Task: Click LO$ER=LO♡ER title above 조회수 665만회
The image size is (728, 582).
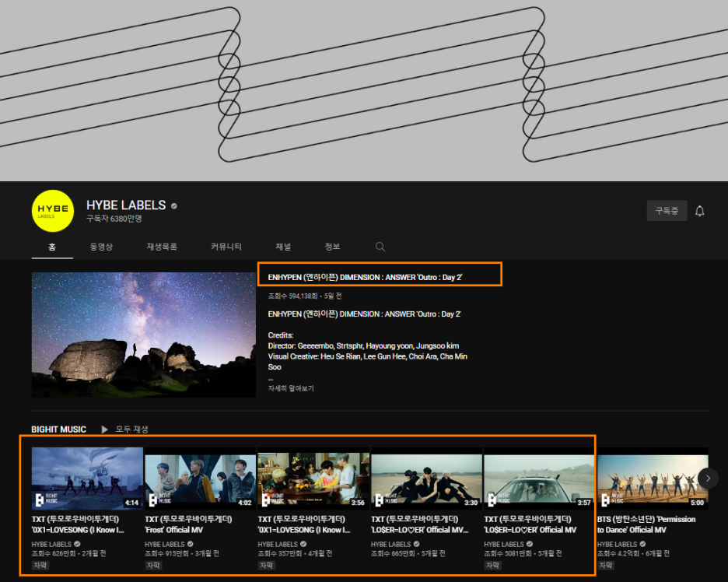Action: click(x=420, y=524)
